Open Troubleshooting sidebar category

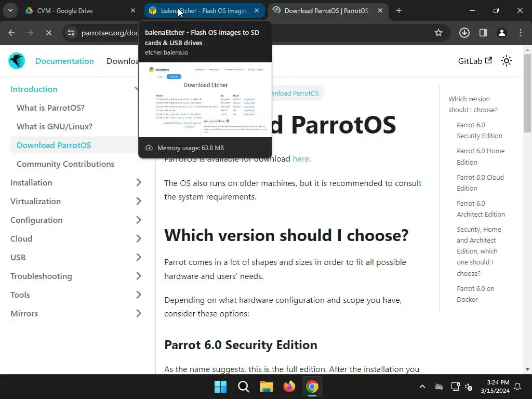pos(41,276)
